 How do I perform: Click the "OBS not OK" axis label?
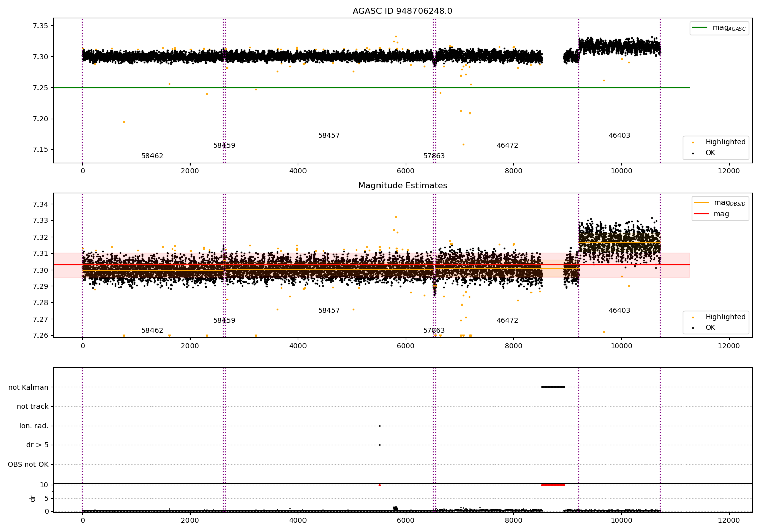28,464
